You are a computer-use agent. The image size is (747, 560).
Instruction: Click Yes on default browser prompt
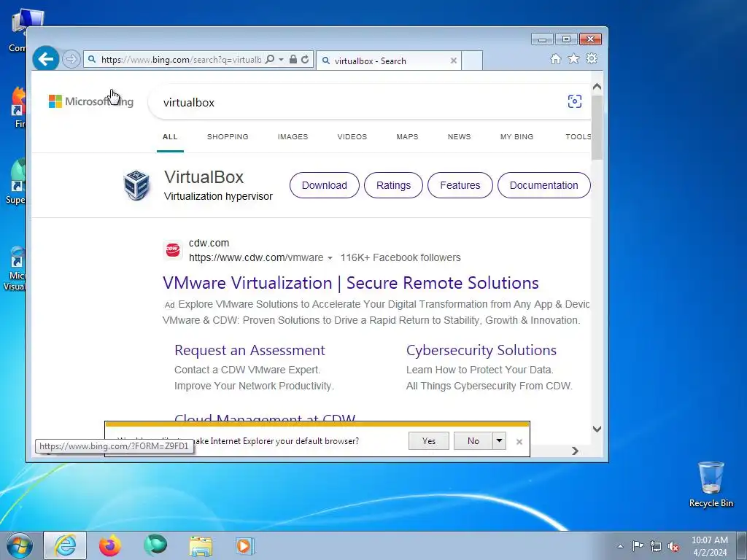(x=429, y=441)
